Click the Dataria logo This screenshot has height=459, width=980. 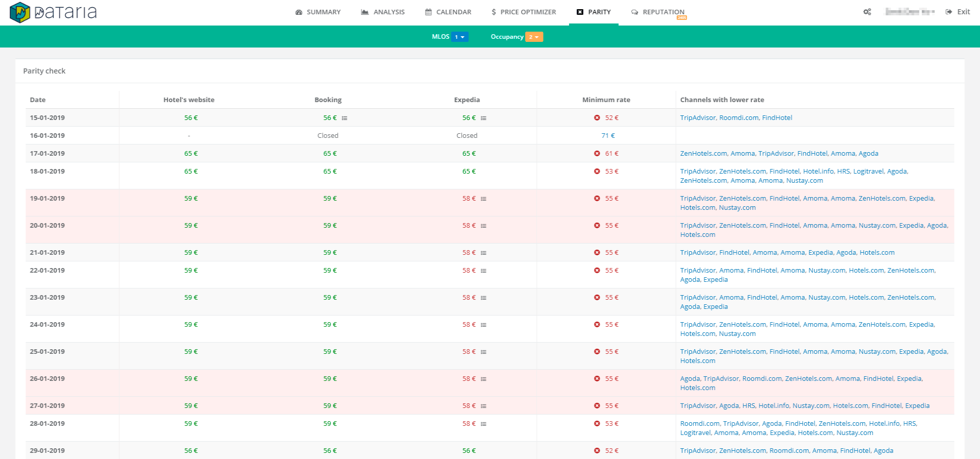(54, 12)
